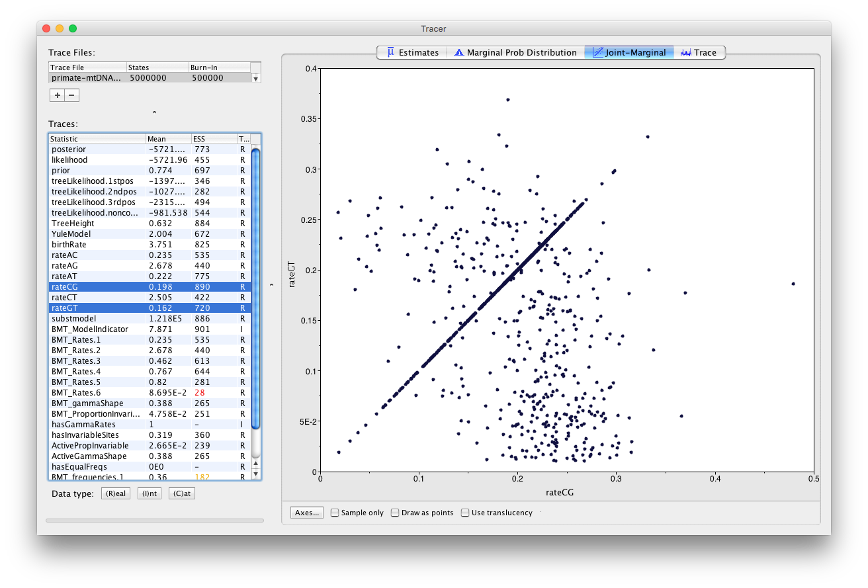868x588 pixels.
Task: Select the treeLikelihood.1stpos row
Action: (x=150, y=181)
